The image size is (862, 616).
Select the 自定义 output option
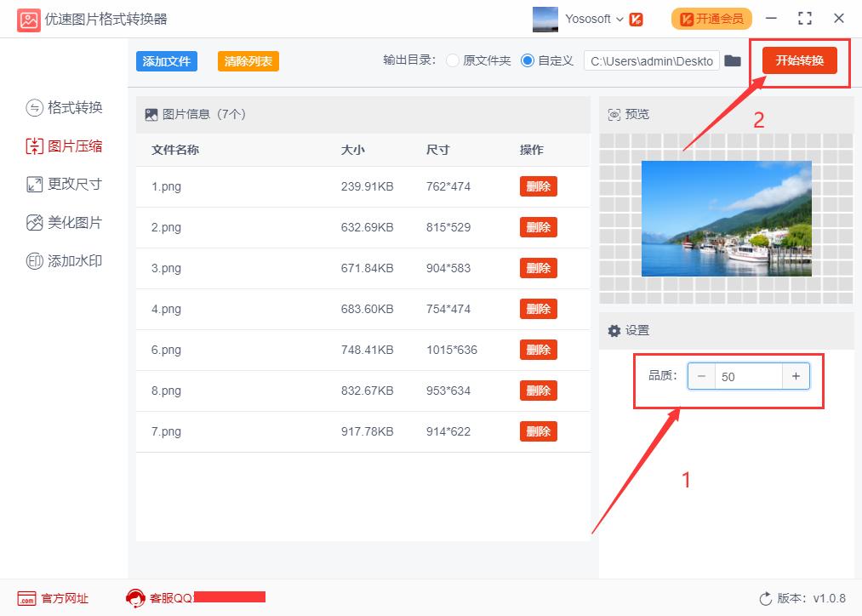528,60
